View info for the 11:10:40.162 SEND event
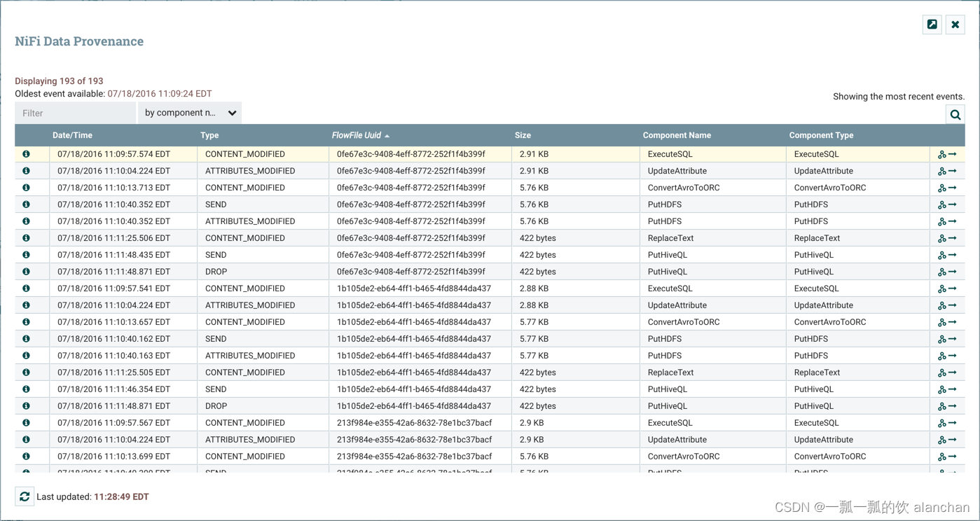Viewport: 980px width, 521px height. 26,339
